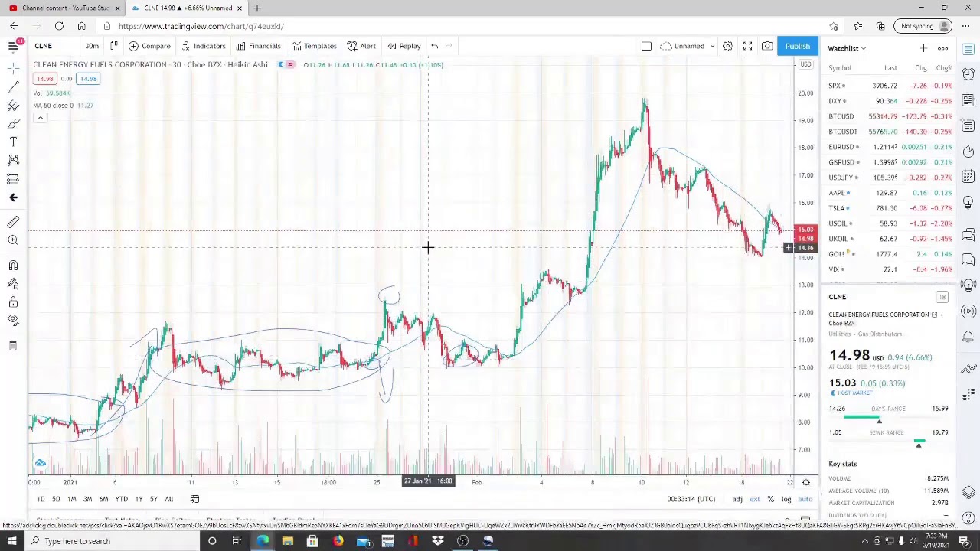Toggle magnet mode on the chart
Image resolution: width=980 pixels, height=551 pixels.
click(13, 266)
